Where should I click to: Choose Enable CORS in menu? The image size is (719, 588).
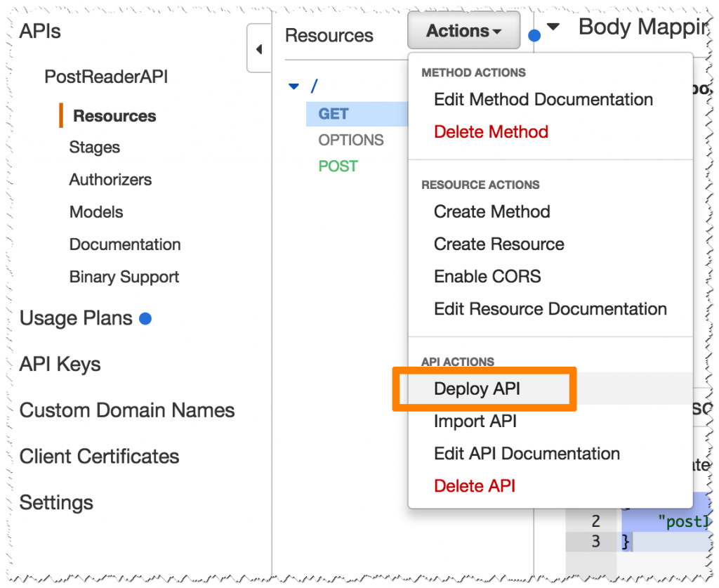click(487, 277)
